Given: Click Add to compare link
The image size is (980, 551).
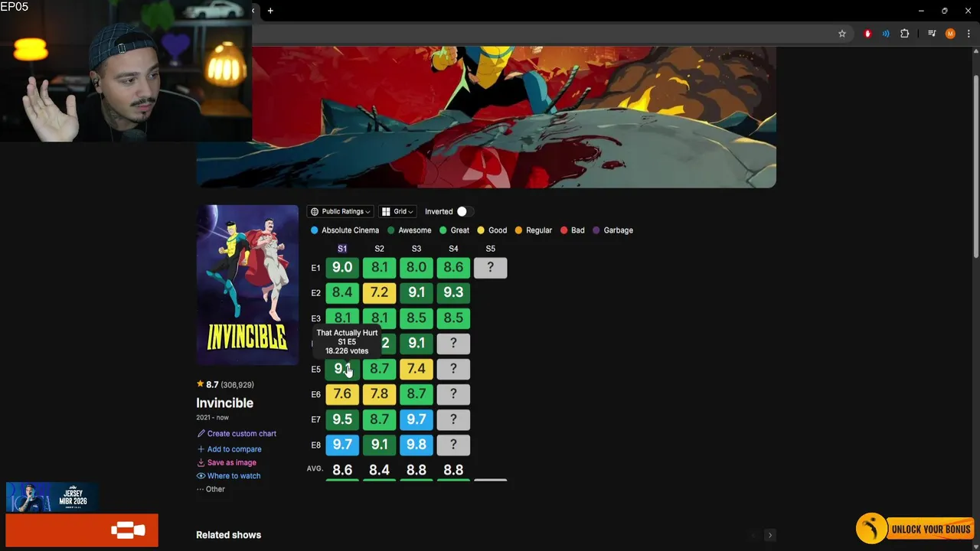Looking at the screenshot, I should tap(229, 449).
